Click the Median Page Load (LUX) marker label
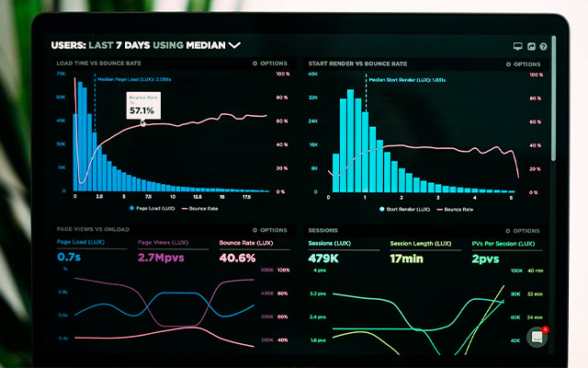Screen dimensions: 588x368 point(134,80)
